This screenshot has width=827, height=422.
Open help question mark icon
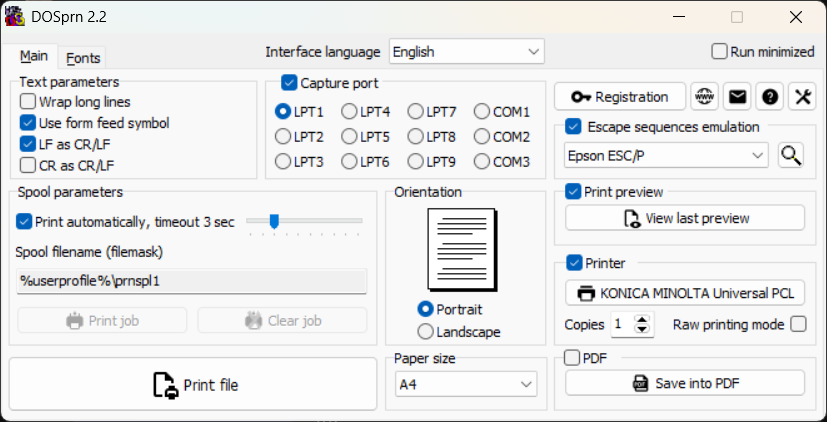click(x=770, y=97)
